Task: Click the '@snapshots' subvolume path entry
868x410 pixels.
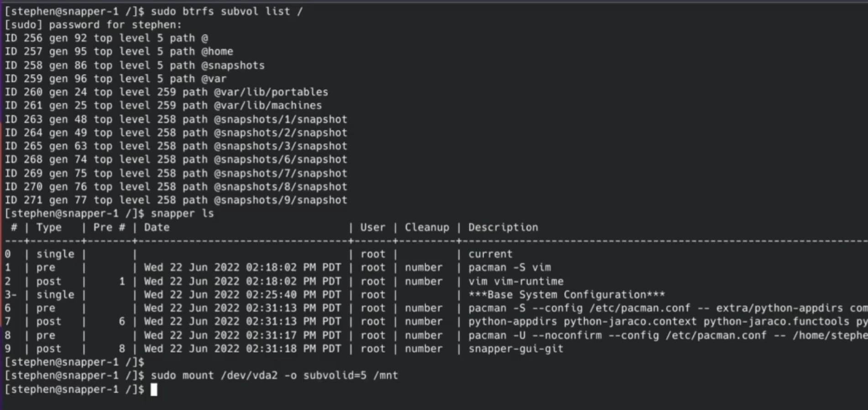Action: point(233,65)
